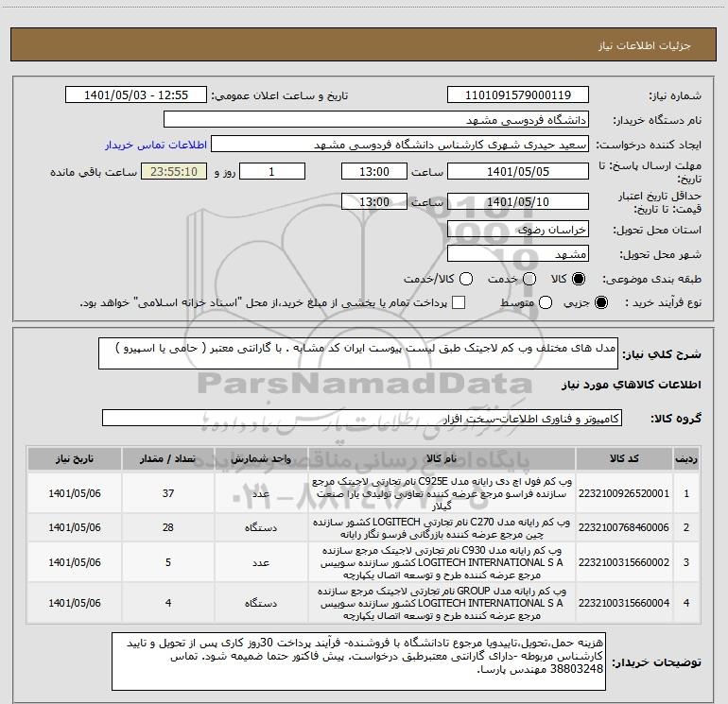Click the goods group field کامپیوتر و فناوری اطلاعات
Screen dimensions: 728x704
362,418
